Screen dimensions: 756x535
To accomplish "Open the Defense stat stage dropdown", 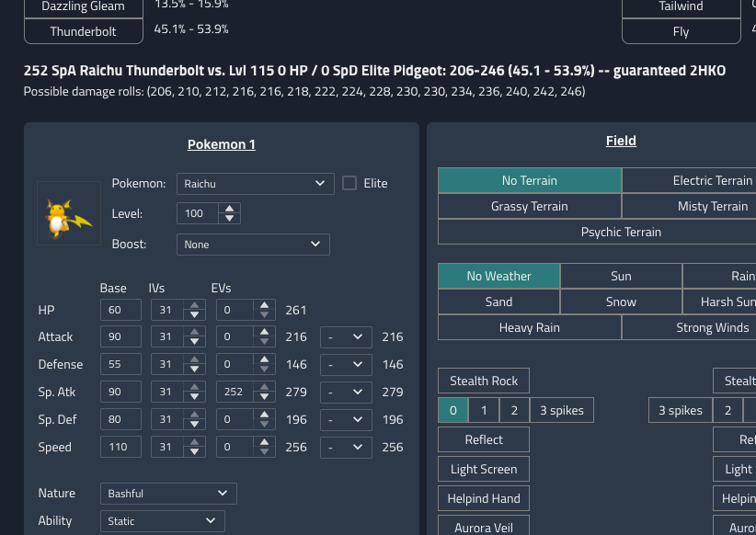I will (x=346, y=364).
